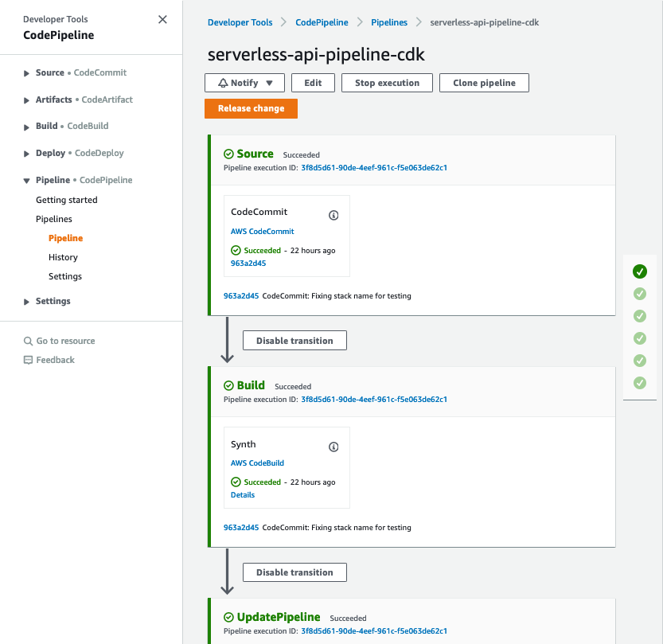The image size is (663, 644).
Task: Click the Release change button
Action: [x=251, y=108]
